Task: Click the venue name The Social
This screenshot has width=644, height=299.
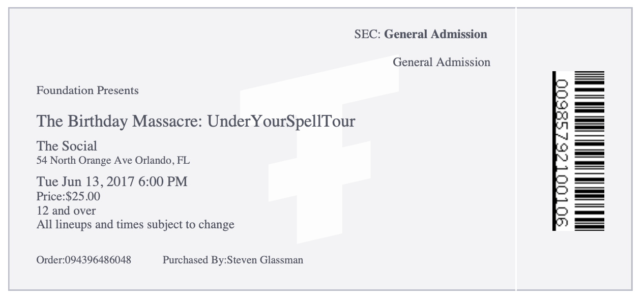Action: pos(67,146)
